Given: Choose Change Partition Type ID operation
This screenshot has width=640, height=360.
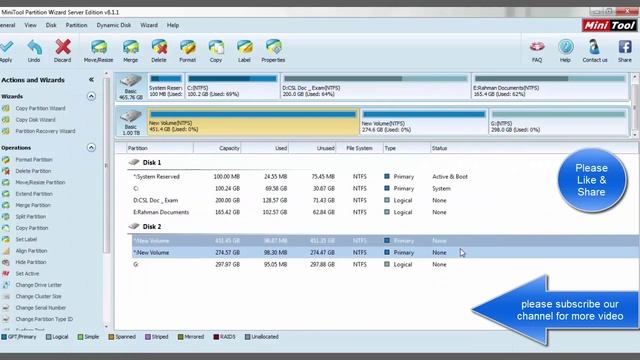Looking at the screenshot, I should pos(44,320).
